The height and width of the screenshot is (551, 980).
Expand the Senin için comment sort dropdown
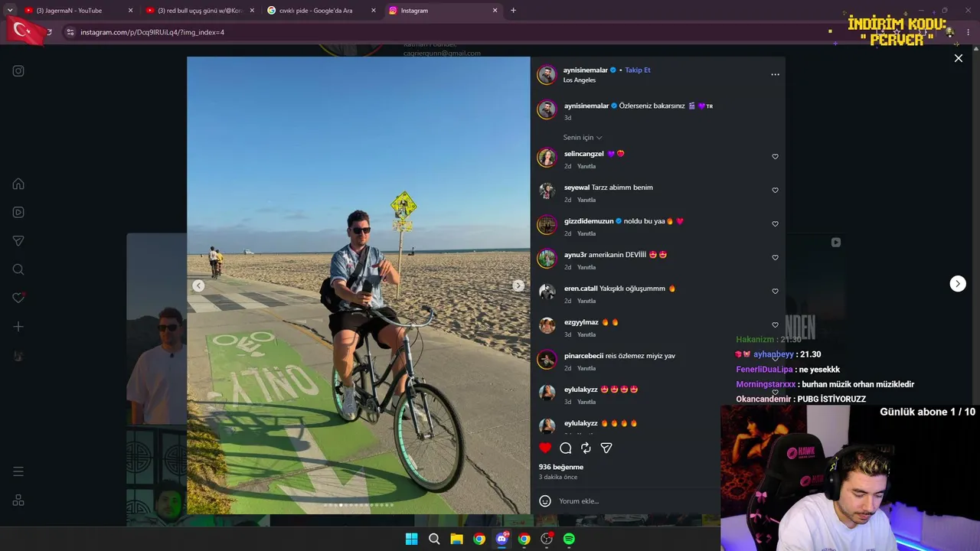(x=583, y=138)
